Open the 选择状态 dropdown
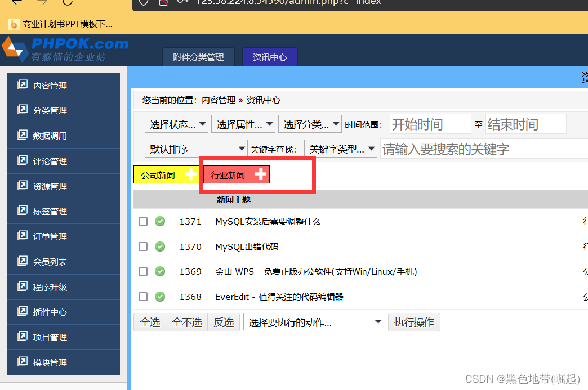Image resolution: width=588 pixels, height=390 pixels. [x=176, y=123]
